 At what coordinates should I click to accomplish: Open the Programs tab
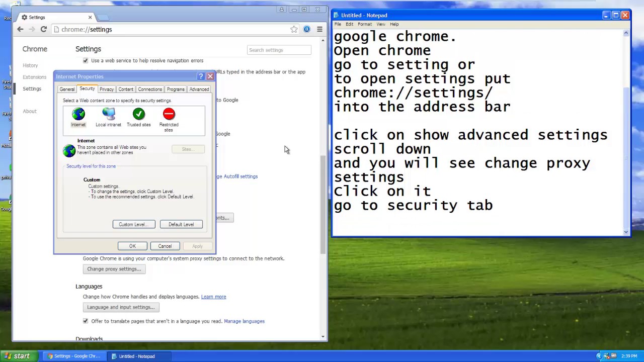click(x=176, y=89)
